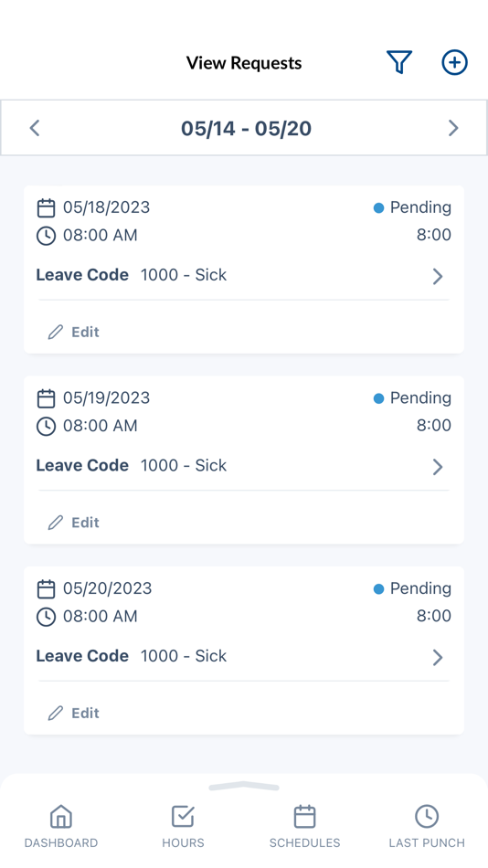Select the 05/14 - 05/20 date range header
488x868 pixels.
coord(246,129)
